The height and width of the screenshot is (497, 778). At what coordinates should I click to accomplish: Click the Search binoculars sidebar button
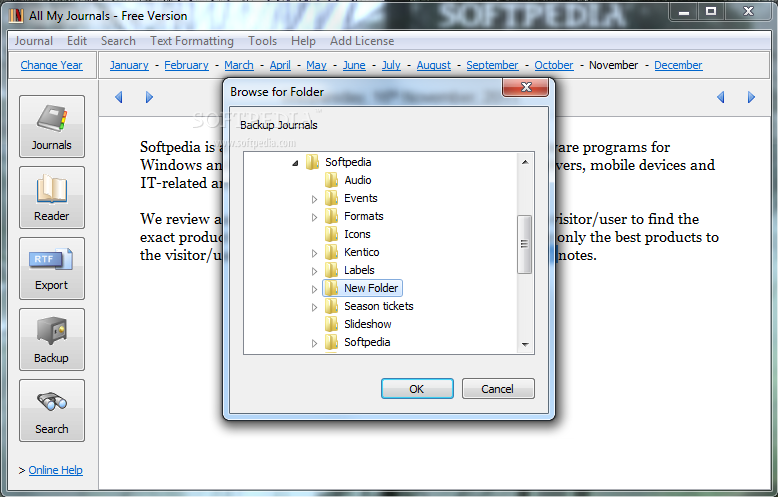pos(52,410)
